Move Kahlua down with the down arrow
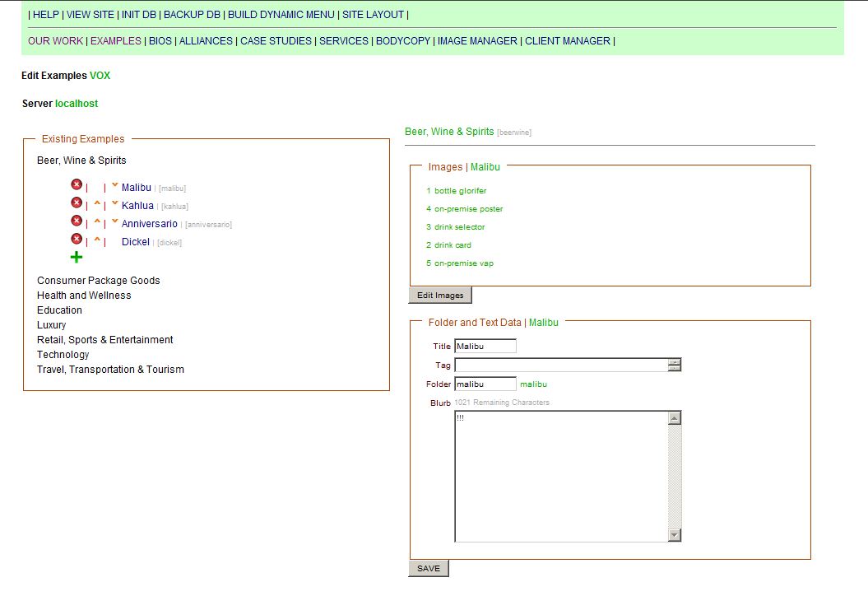 114,203
